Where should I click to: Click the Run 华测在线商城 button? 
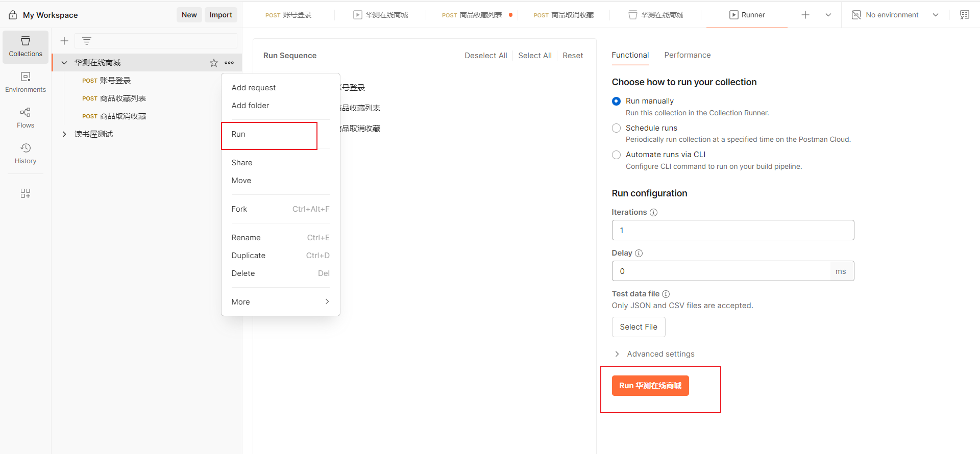pyautogui.click(x=650, y=386)
